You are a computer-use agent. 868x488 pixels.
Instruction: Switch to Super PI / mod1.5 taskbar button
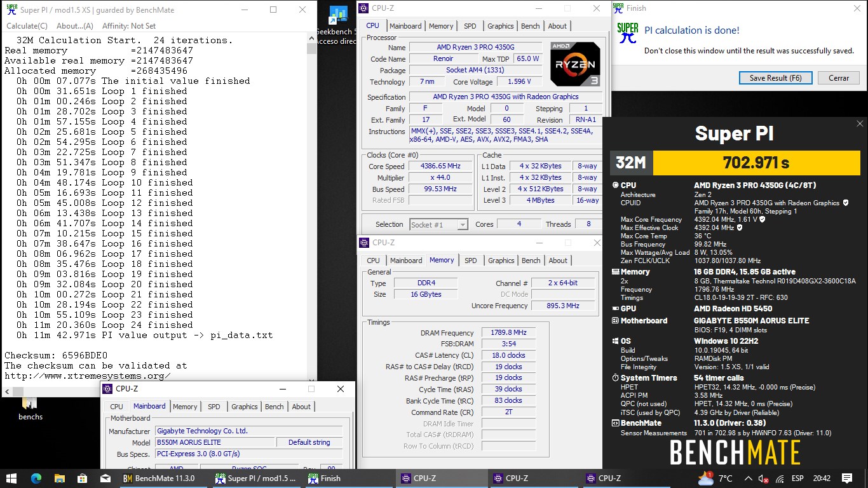[257, 478]
